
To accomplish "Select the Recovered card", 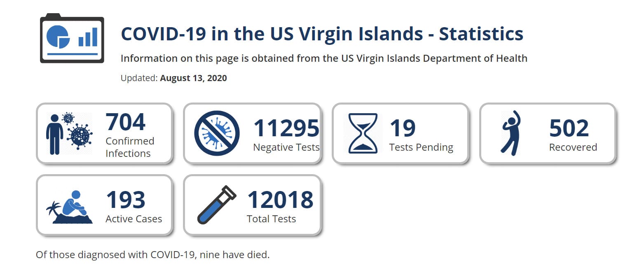I will [x=548, y=133].
